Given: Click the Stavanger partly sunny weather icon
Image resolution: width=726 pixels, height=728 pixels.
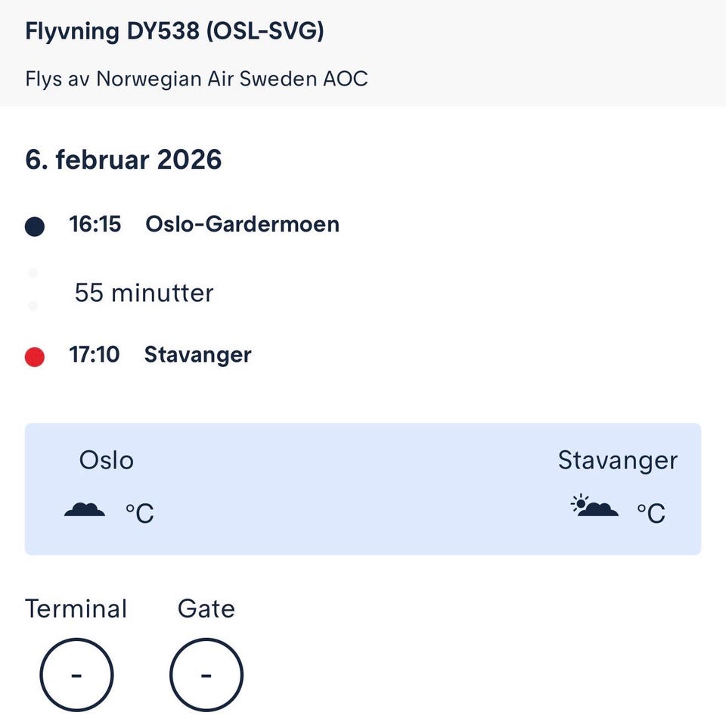Looking at the screenshot, I should click(594, 506).
